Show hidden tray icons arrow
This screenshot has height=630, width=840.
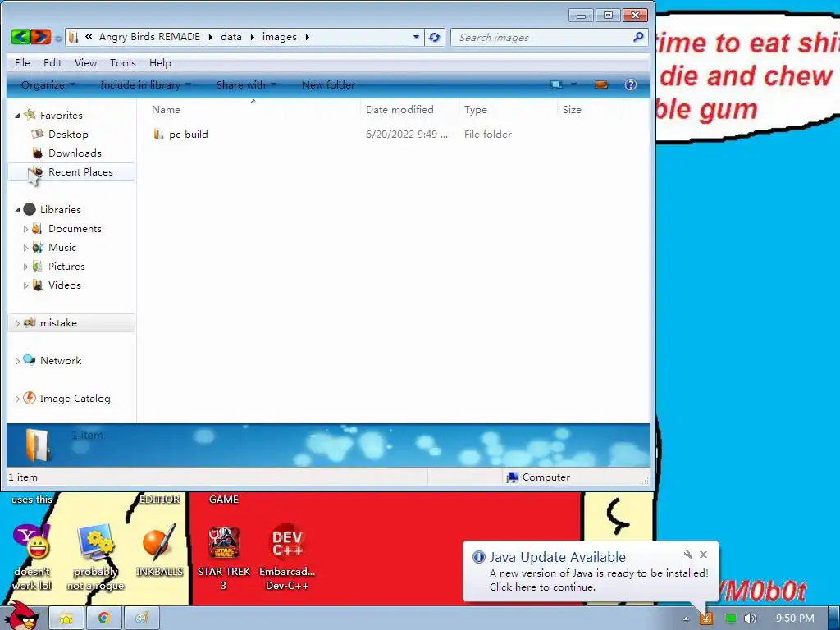coord(686,619)
